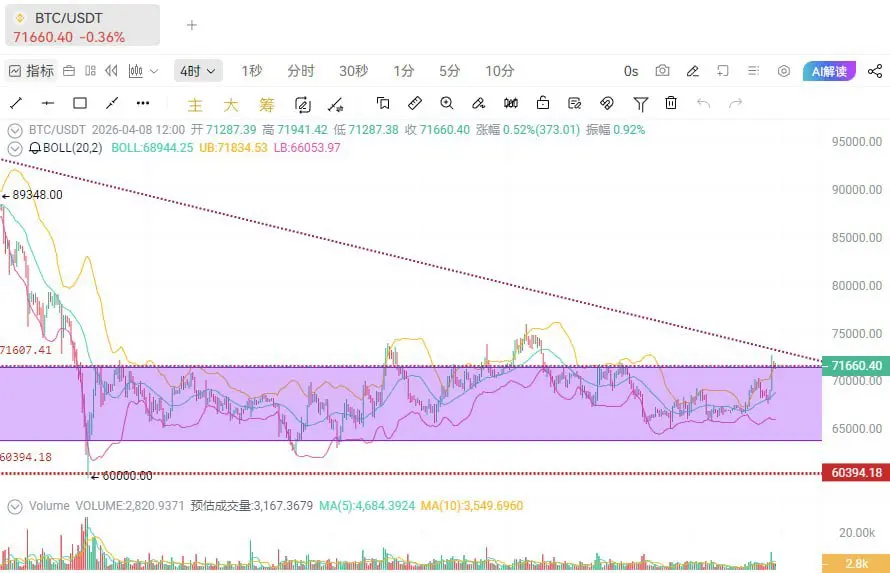Toggle the 主 indicator button
The image size is (890, 573).
[195, 105]
